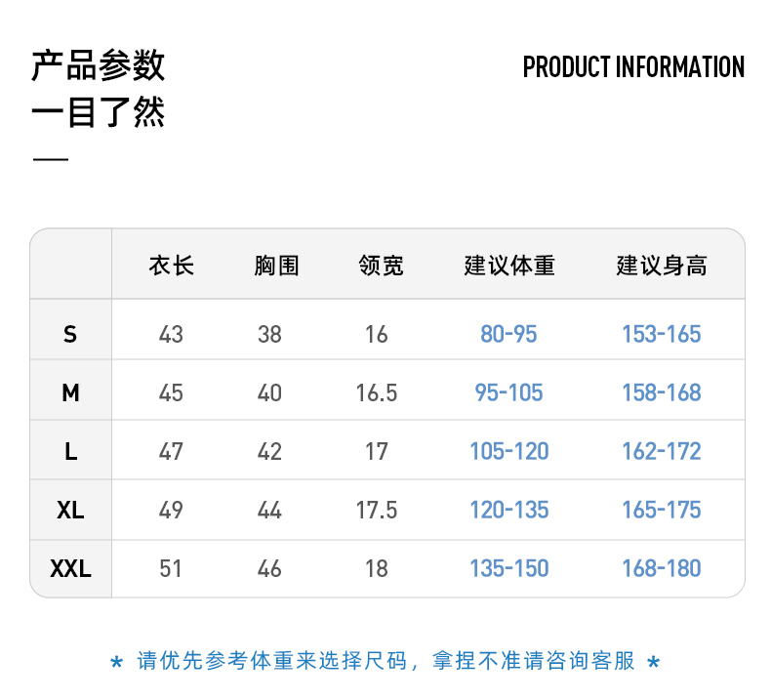The width and height of the screenshot is (771, 700).
Task: Select the S size row label
Action: click(x=70, y=335)
